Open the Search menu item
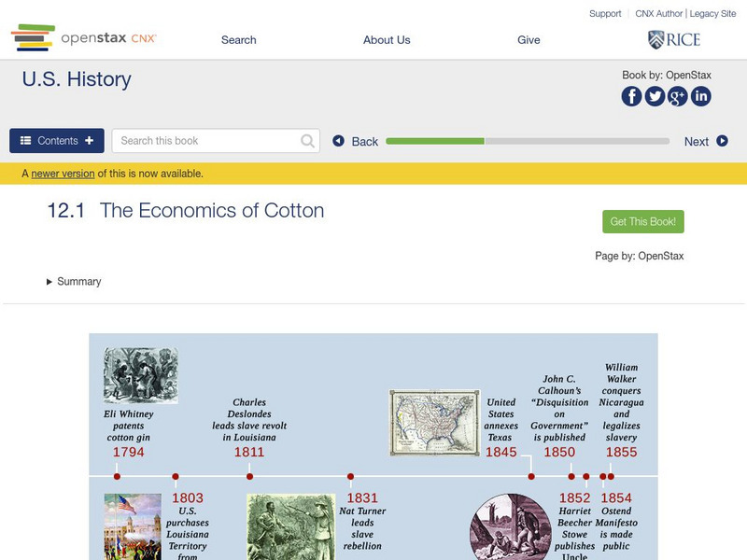This screenshot has height=560, width=747. tap(239, 40)
